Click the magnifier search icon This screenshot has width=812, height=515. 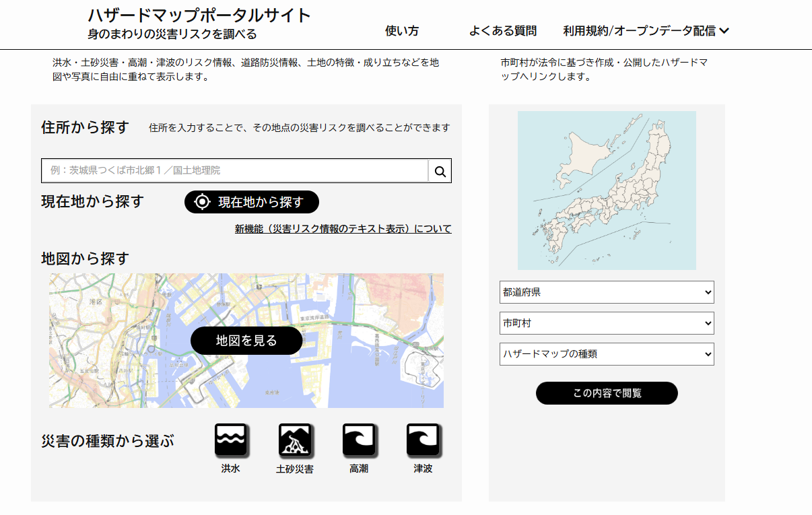click(440, 172)
